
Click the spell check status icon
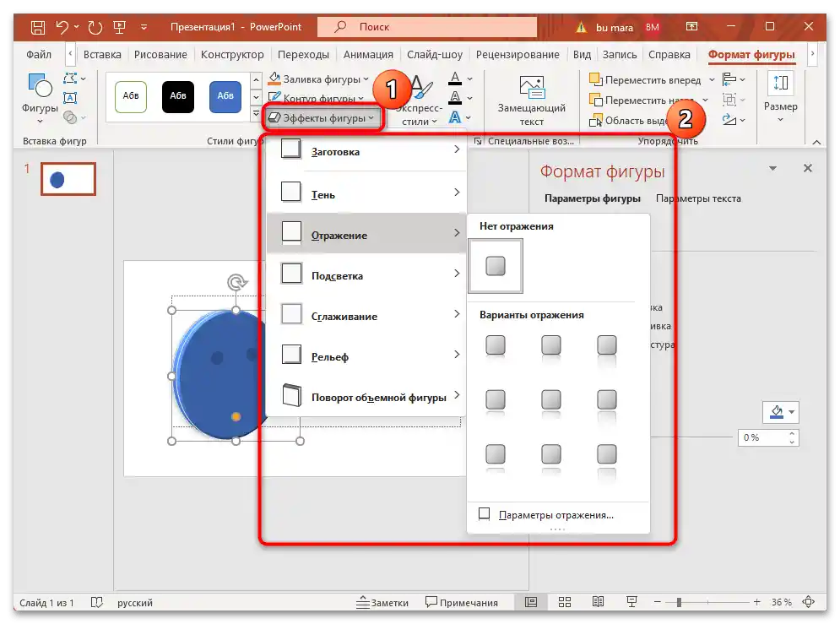[96, 603]
